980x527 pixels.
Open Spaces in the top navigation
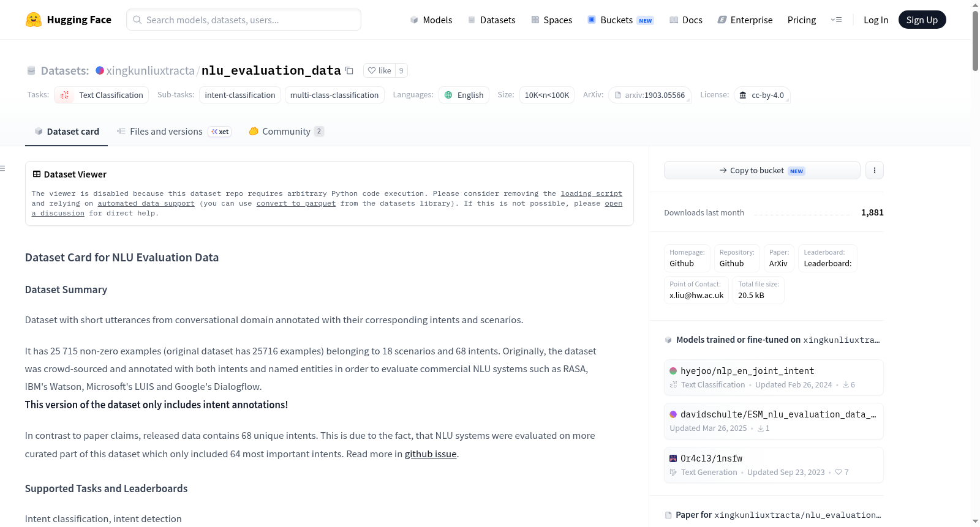[x=552, y=20]
